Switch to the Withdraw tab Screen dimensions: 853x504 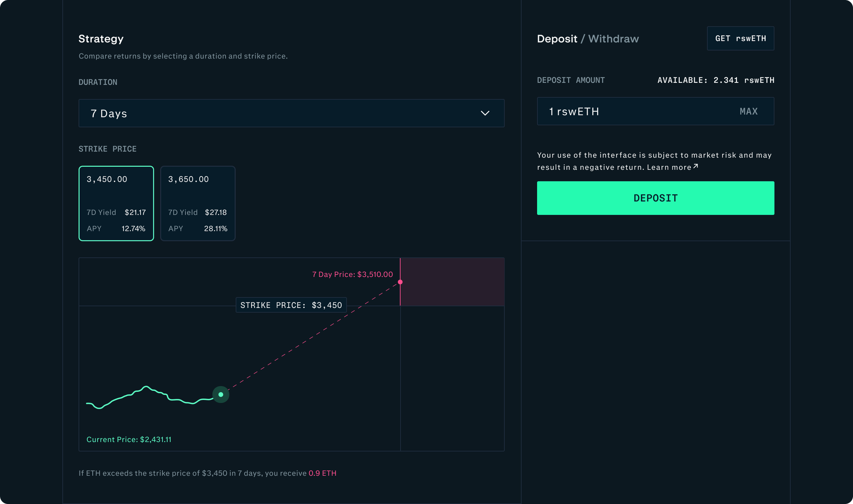point(613,39)
